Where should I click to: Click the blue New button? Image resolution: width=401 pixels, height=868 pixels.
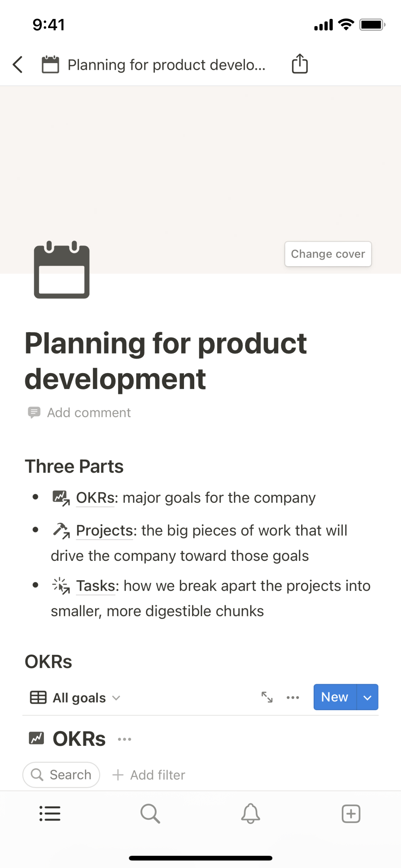tap(334, 697)
